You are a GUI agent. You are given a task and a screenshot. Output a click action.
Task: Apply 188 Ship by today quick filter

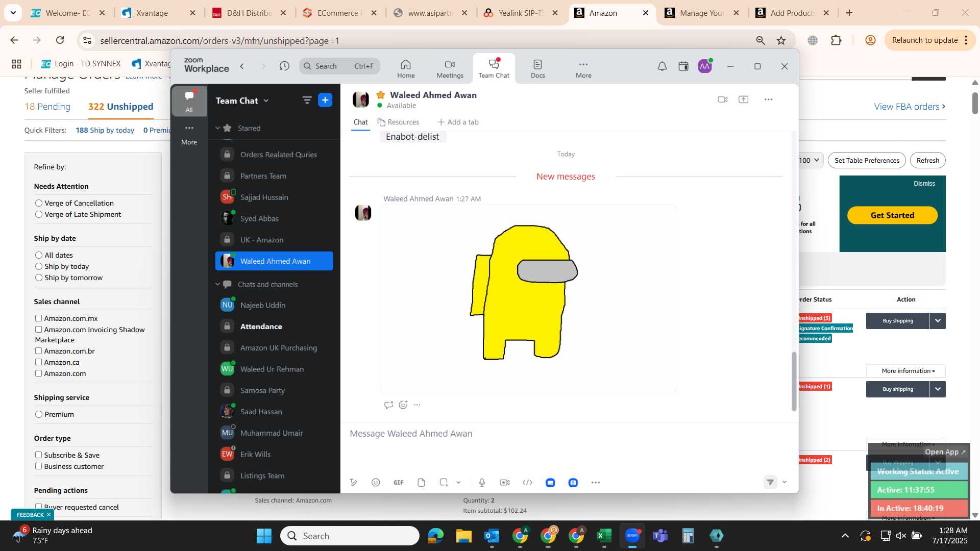[105, 130]
